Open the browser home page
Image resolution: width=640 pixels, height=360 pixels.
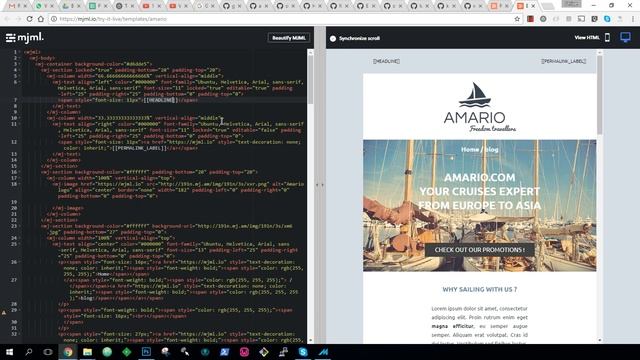click(x=40, y=19)
